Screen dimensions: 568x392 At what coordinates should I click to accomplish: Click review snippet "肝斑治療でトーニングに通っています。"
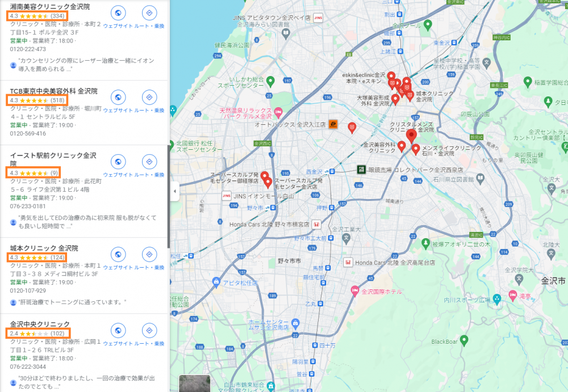point(72,302)
